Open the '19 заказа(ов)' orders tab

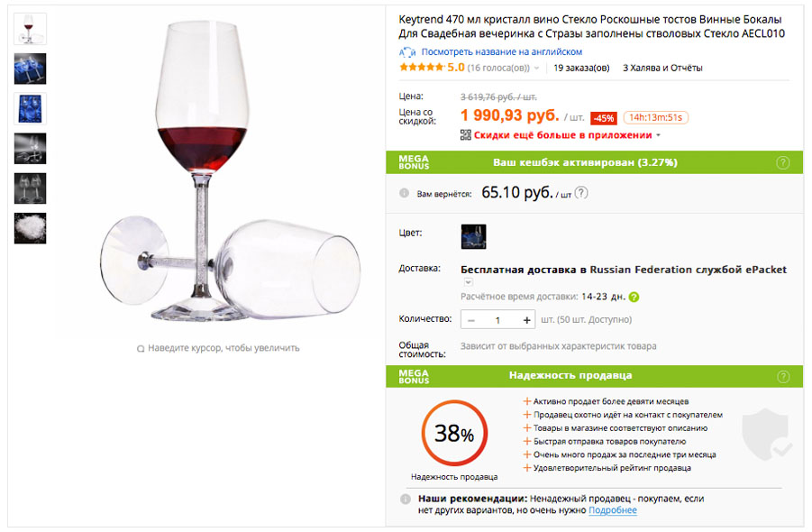point(581,68)
